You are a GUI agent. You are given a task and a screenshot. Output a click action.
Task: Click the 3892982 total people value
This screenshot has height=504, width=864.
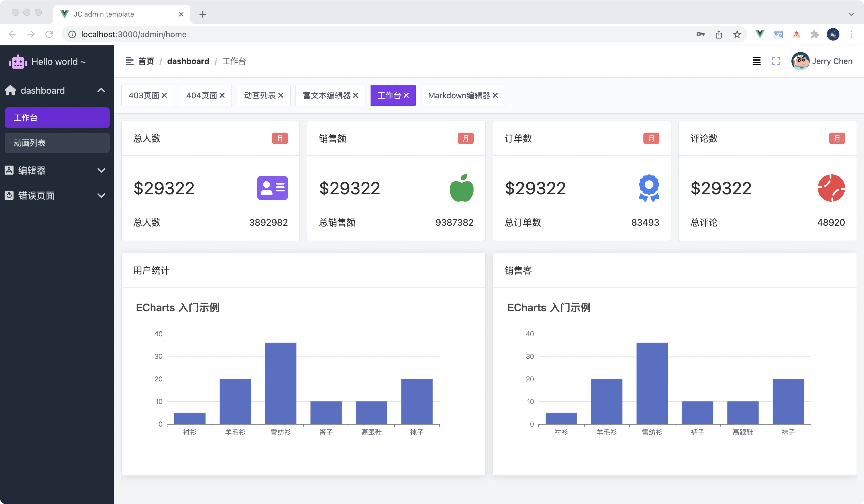[x=268, y=223]
